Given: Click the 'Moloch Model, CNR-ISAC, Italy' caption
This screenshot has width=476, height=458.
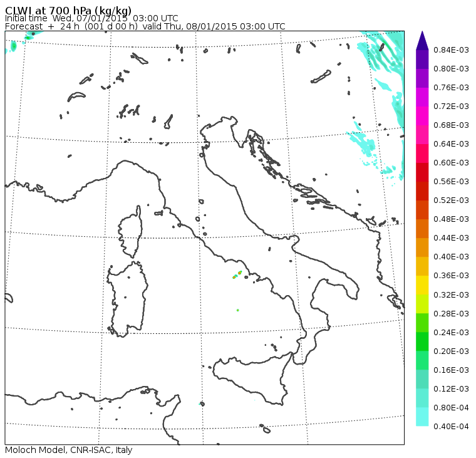Looking at the screenshot, I should click(69, 450).
